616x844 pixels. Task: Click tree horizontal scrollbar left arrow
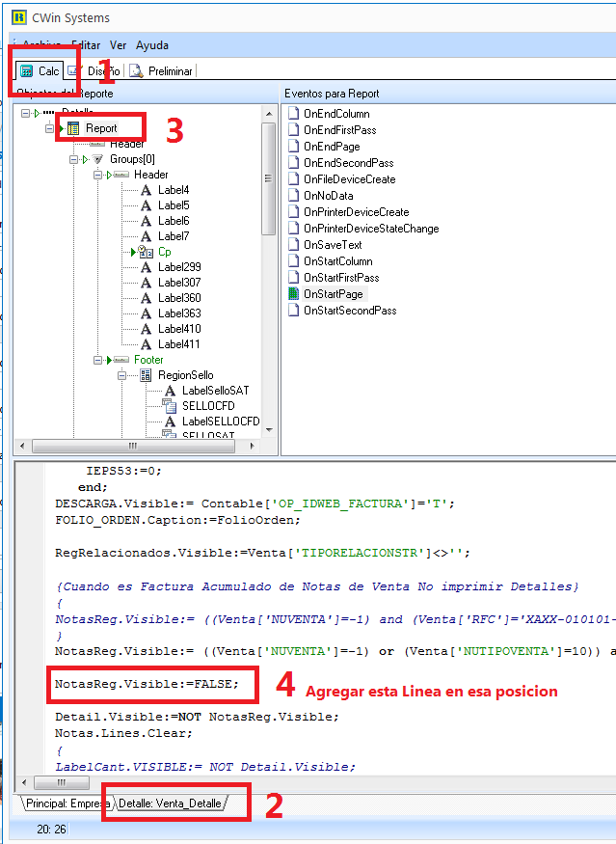[x=22, y=446]
